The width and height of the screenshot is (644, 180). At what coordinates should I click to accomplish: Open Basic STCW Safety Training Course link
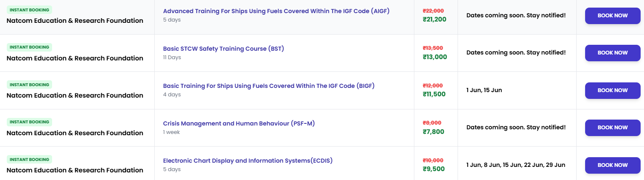point(223,49)
